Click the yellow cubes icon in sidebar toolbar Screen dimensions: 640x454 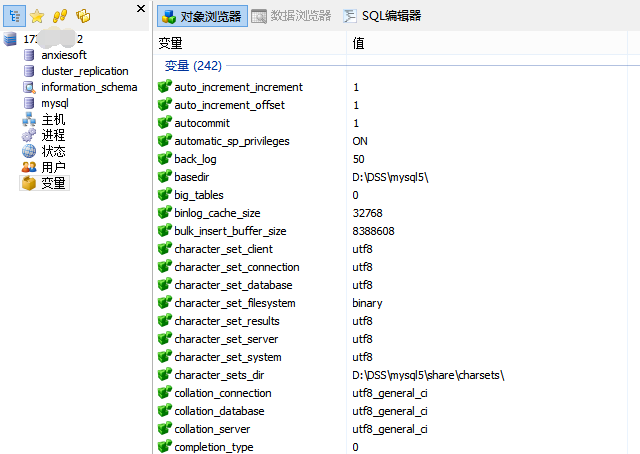83,16
